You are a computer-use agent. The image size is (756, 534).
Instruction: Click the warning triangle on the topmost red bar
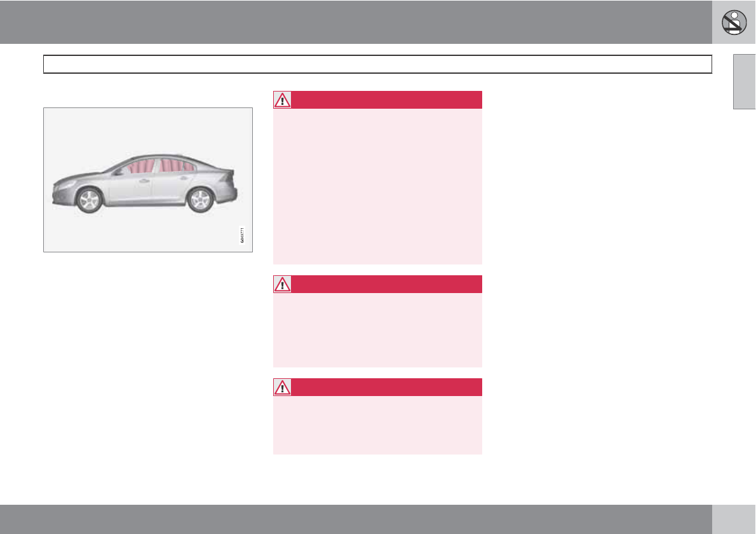point(282,100)
